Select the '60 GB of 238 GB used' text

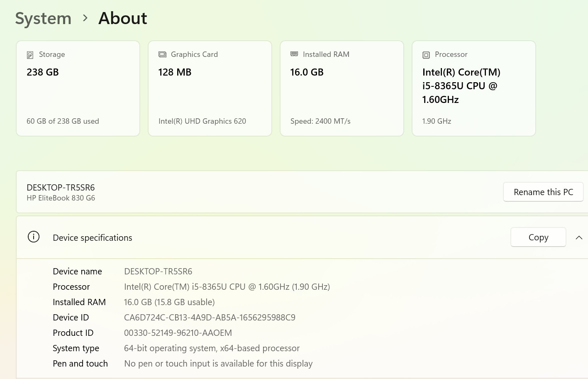point(63,121)
